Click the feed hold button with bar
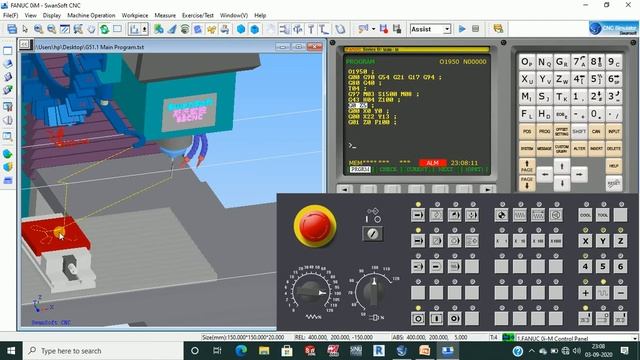This screenshot has width=640, height=360. 436,318
